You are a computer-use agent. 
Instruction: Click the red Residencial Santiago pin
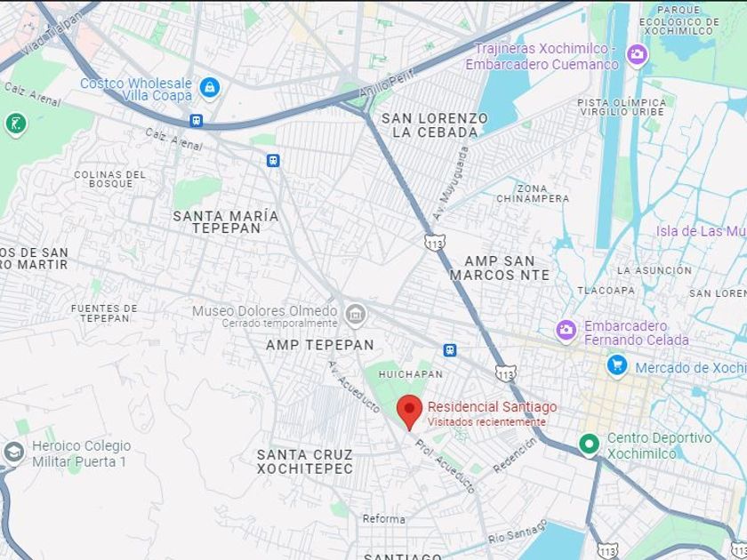409,412
